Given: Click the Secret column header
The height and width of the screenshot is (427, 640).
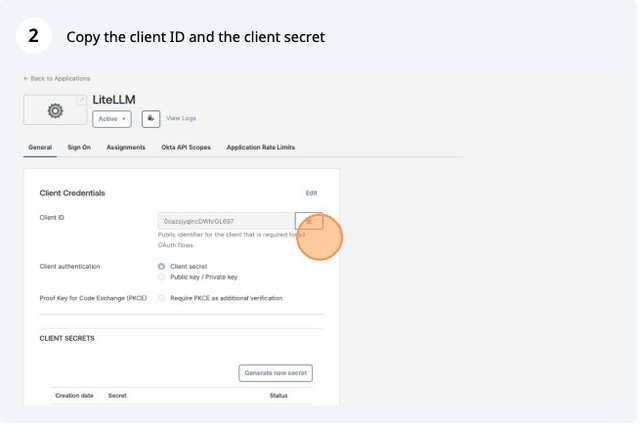Looking at the screenshot, I should tap(117, 396).
